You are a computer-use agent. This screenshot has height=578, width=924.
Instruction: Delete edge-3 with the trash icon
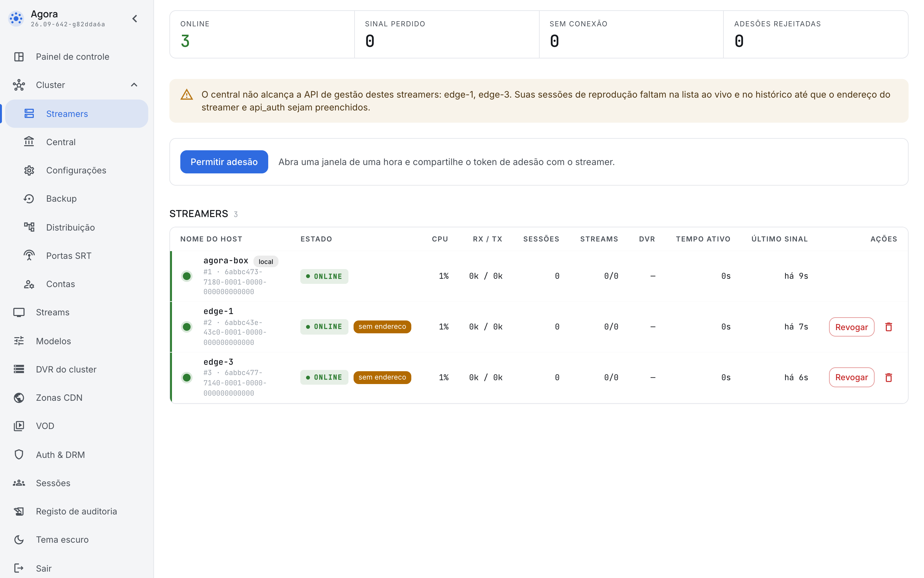(888, 377)
